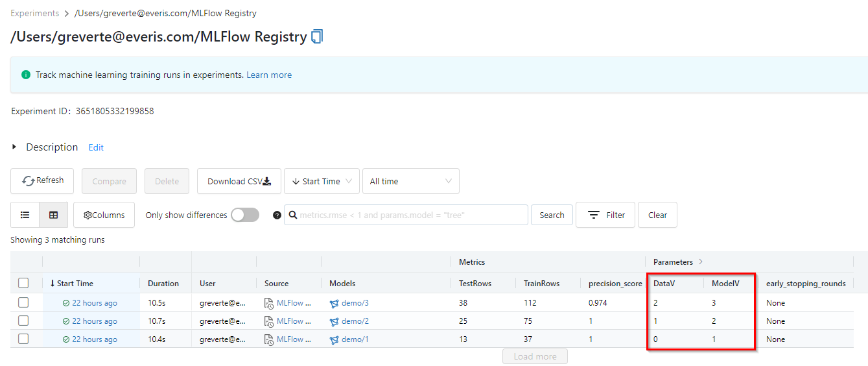
Task: Click the search help question mark icon
Action: (277, 215)
